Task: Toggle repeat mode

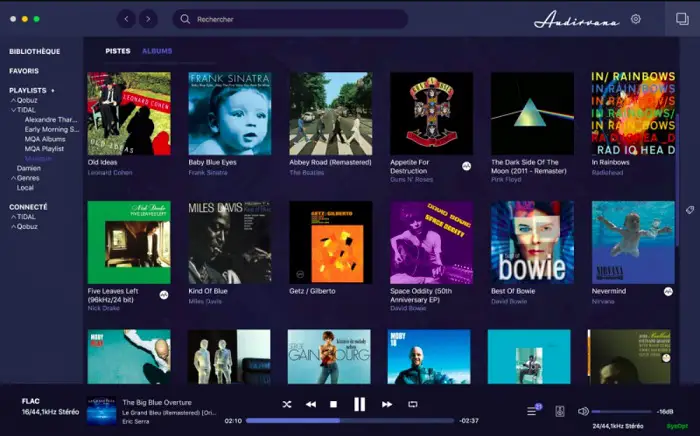Action: (413, 404)
